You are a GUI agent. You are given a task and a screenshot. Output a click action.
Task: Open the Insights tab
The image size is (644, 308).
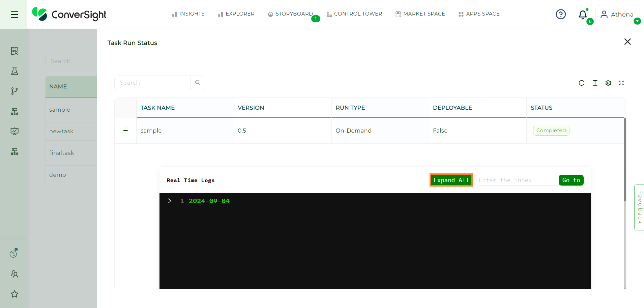(188, 14)
